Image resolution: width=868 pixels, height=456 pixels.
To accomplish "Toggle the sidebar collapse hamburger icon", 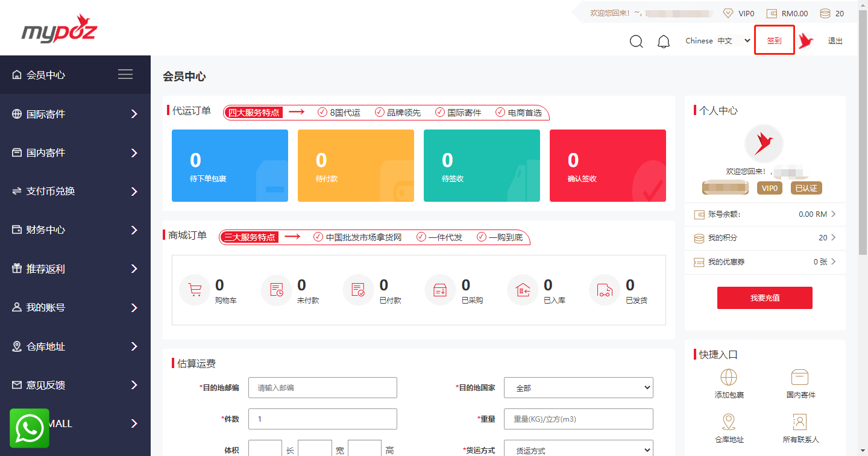I will [125, 74].
